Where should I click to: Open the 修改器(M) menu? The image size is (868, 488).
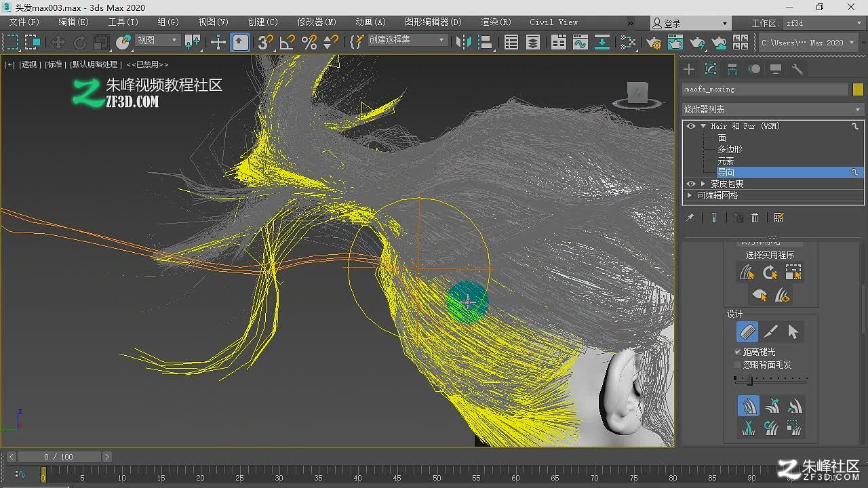tap(317, 22)
